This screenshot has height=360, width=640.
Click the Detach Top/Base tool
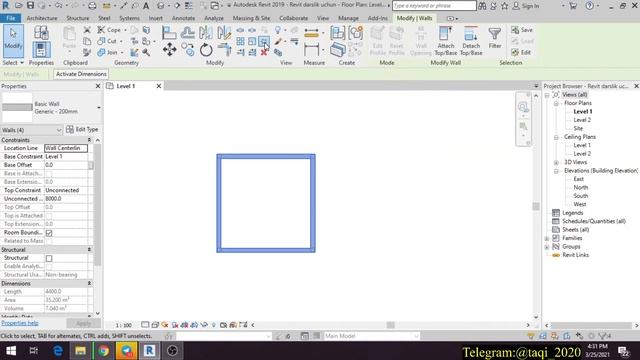pos(471,41)
